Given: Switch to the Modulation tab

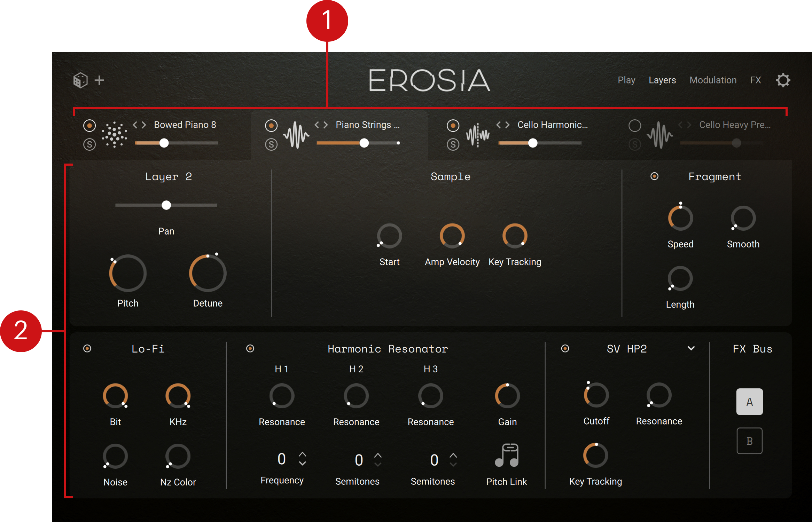Looking at the screenshot, I should [713, 80].
